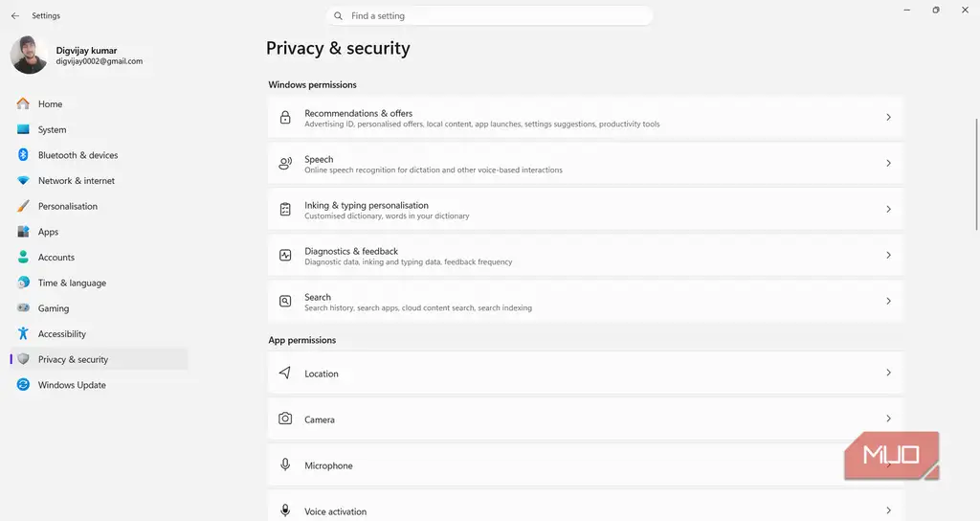Click the Voice activation microphone icon
980x521 pixels.
point(285,510)
